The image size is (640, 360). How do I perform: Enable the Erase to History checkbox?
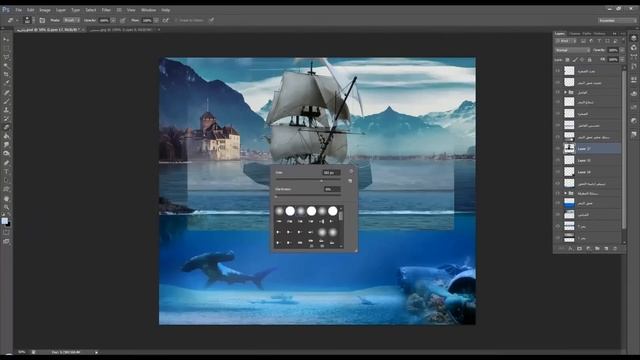point(176,20)
